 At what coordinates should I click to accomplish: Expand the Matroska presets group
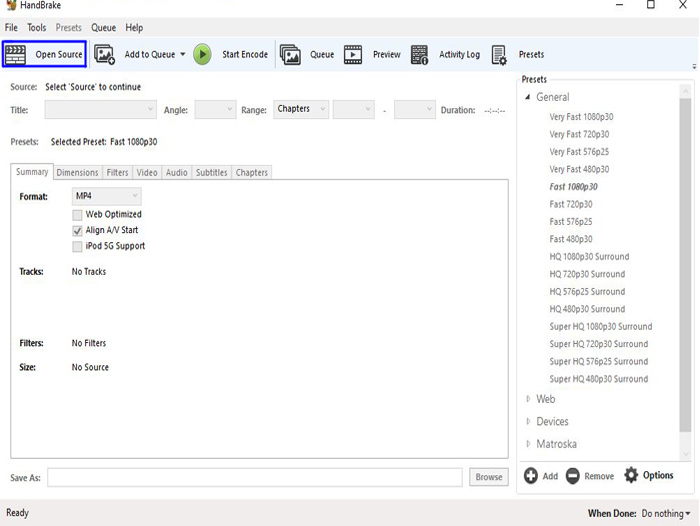[528, 444]
